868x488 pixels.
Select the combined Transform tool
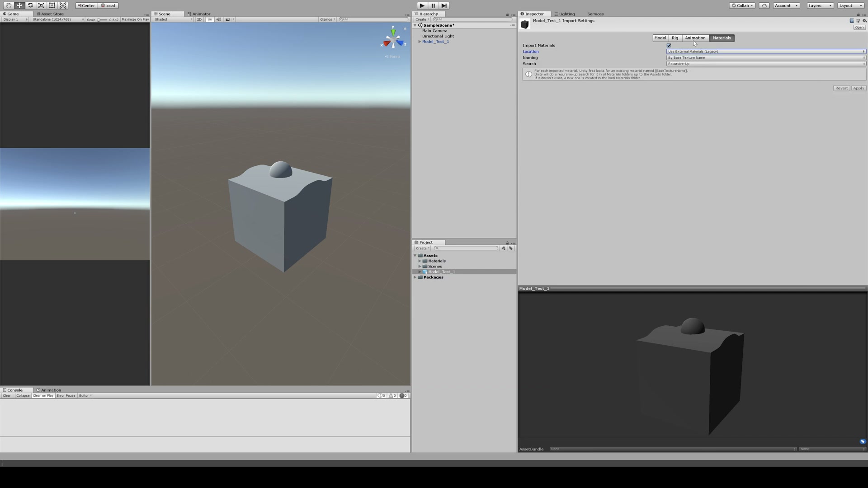click(63, 5)
